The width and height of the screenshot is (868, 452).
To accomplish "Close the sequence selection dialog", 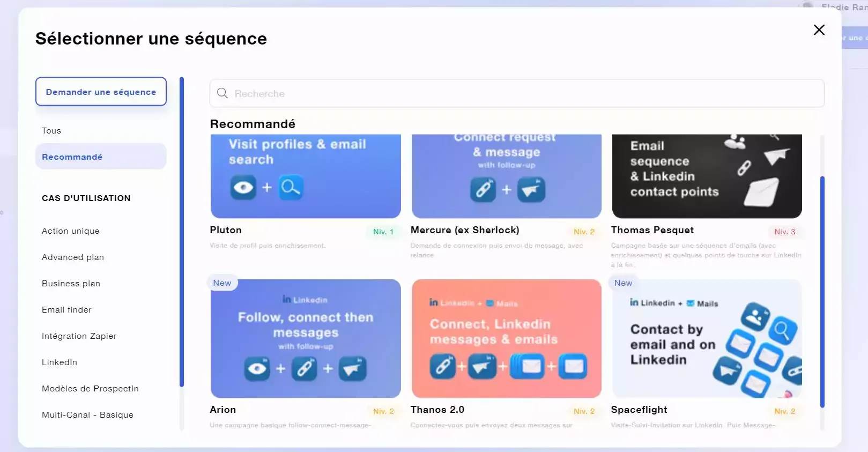I will (819, 30).
